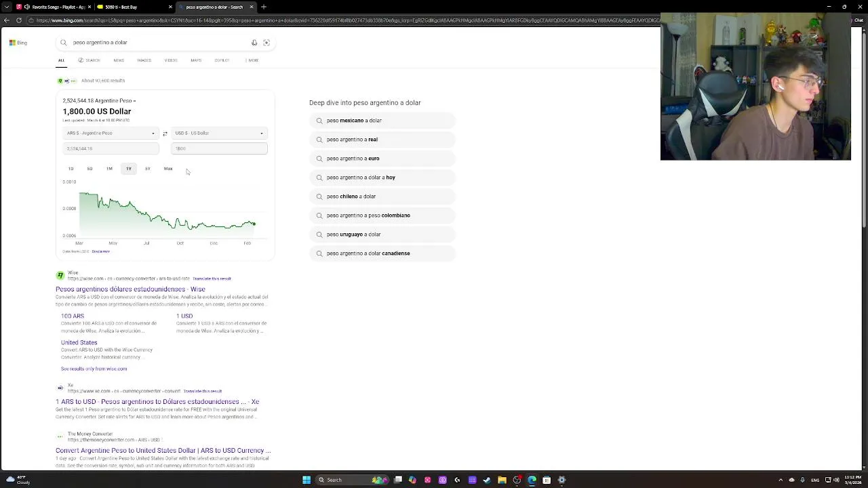Select suggestion peso mexicano a dolar
Image resolution: width=868 pixels, height=488 pixels.
(382, 121)
